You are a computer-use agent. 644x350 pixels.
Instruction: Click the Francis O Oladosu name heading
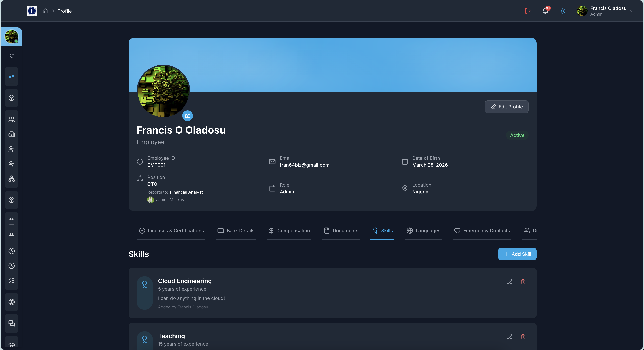pyautogui.click(x=181, y=130)
